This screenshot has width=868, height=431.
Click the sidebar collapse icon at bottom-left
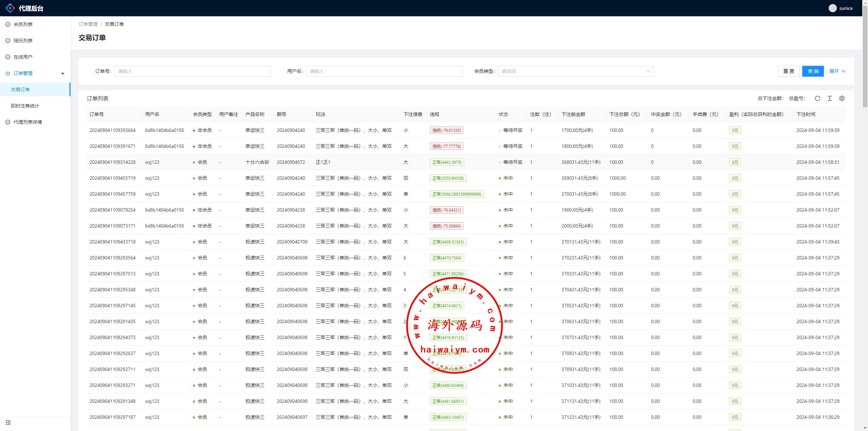[x=8, y=423]
